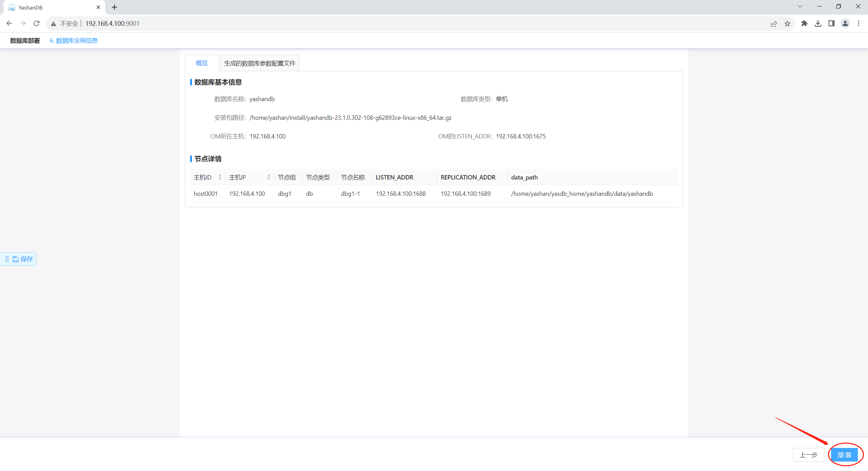Open a new browser tab
The height and width of the screenshot is (471, 868).
pos(114,7)
